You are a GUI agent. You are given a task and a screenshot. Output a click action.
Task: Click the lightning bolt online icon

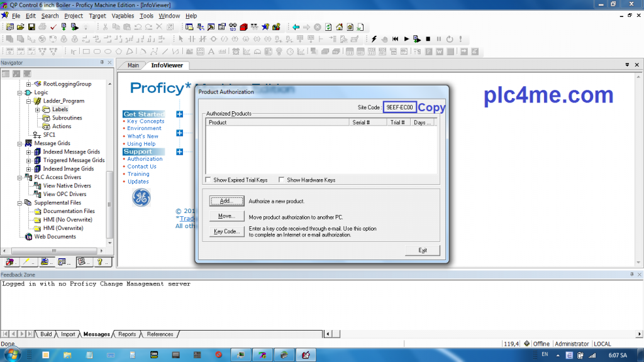374,39
